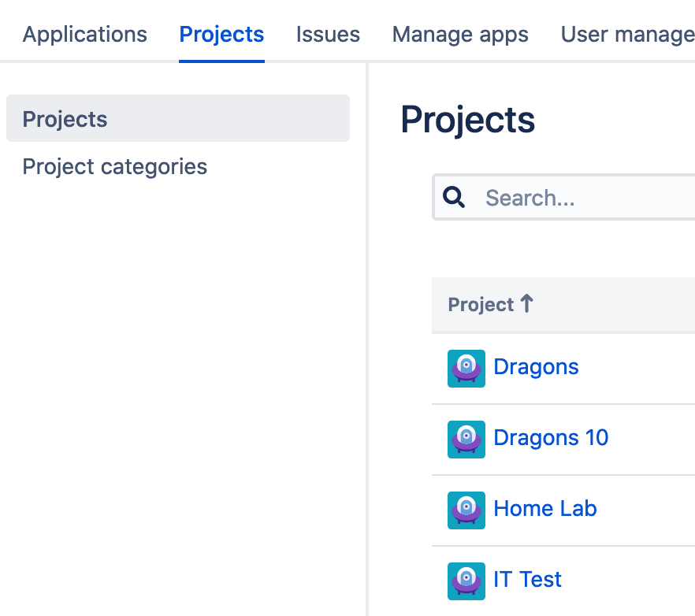Go to the Manage apps tab
Screen dimensions: 695x616
point(460,35)
